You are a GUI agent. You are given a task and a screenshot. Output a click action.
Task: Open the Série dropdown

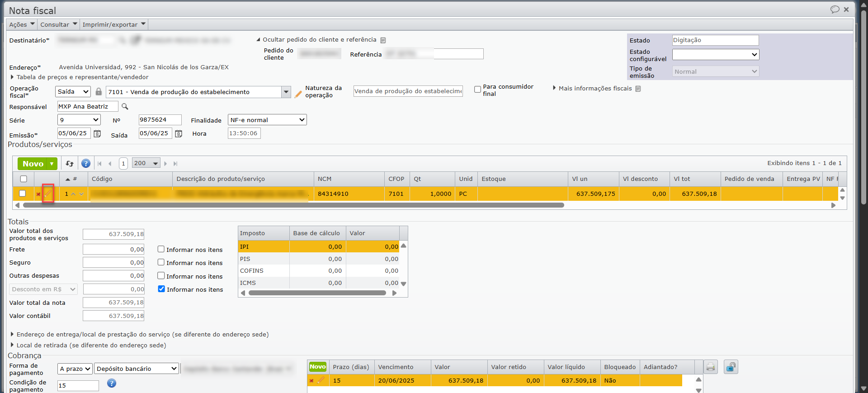[79, 120]
